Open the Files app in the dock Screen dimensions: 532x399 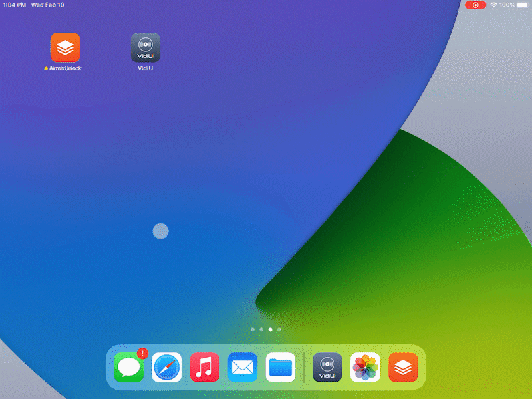pyautogui.click(x=280, y=368)
